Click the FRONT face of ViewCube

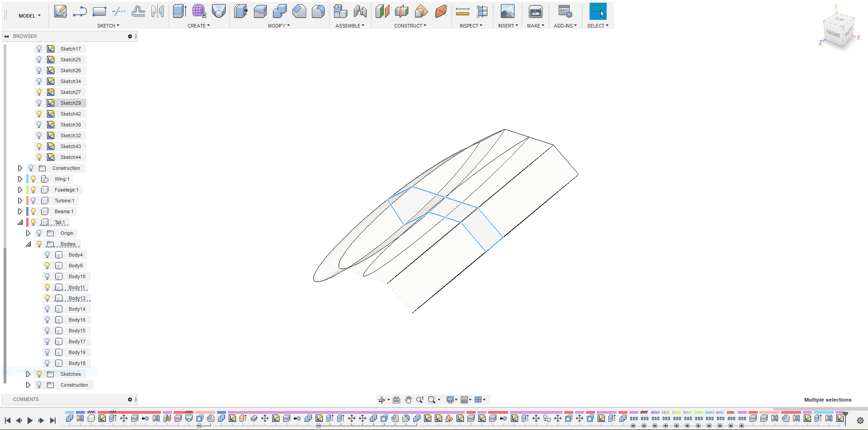tap(833, 34)
